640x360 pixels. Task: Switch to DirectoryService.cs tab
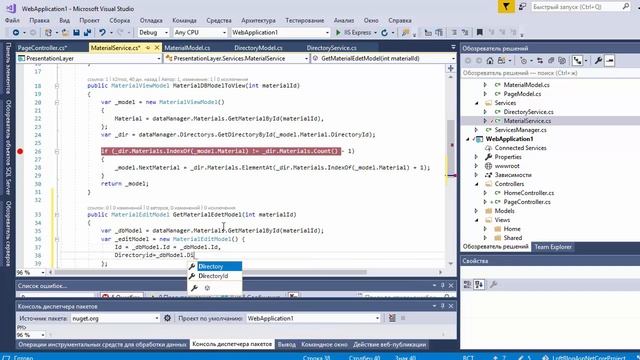331,48
